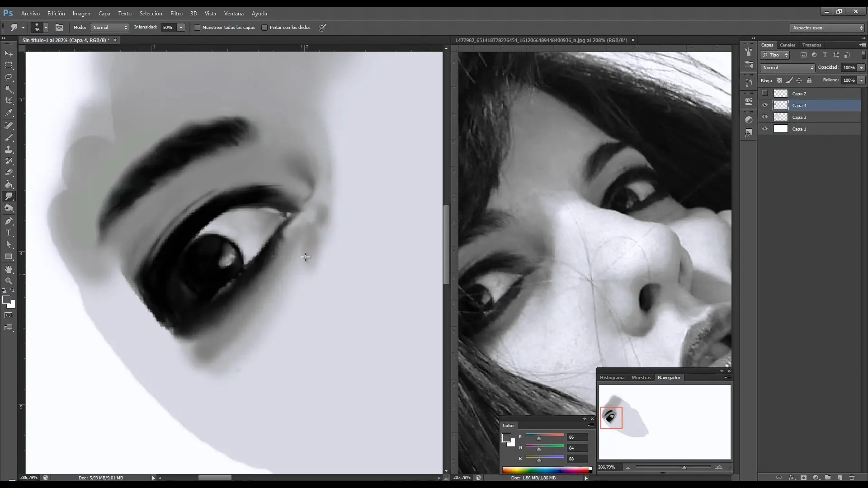Select the Type tool

[9, 233]
